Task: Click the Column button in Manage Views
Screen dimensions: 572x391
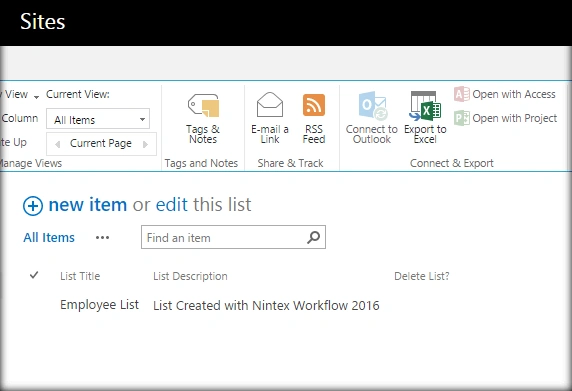Action: point(19,118)
